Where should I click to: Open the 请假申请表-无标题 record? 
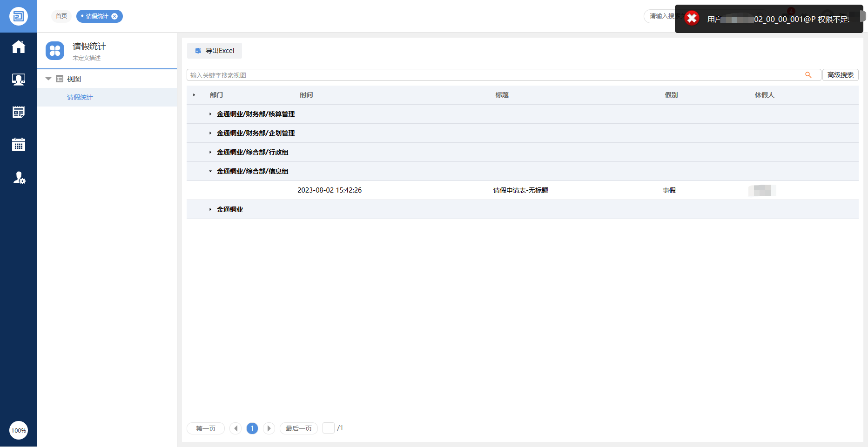(521, 190)
